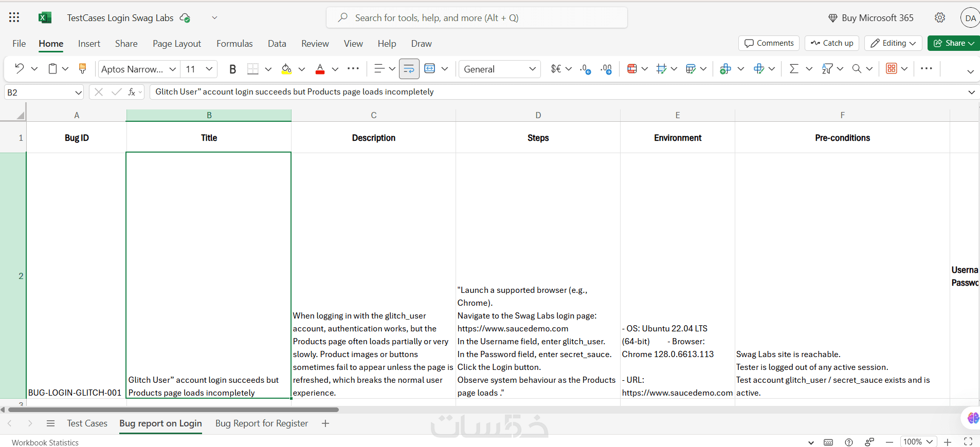Increase decimal places
Viewport: 980px width, 447px height.
point(607,69)
